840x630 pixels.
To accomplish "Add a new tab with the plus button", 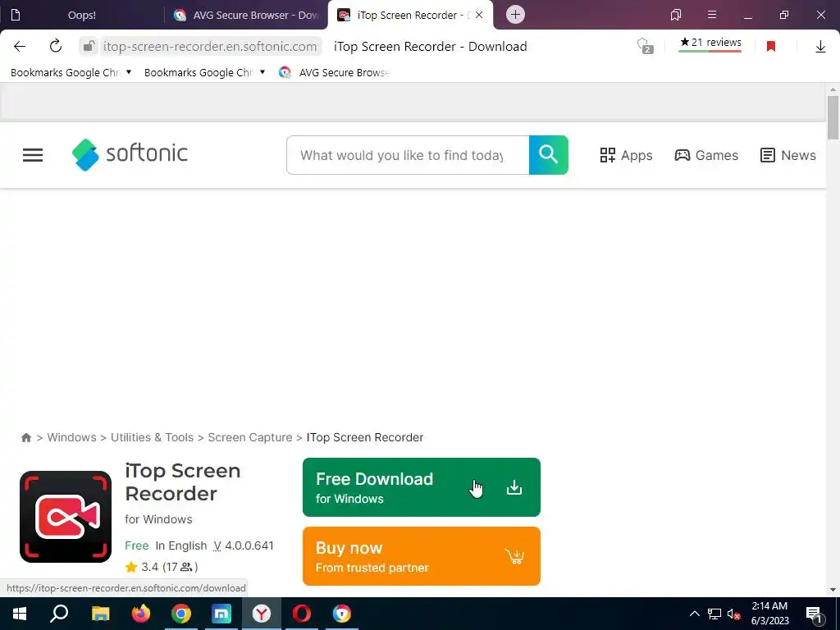I will [515, 15].
